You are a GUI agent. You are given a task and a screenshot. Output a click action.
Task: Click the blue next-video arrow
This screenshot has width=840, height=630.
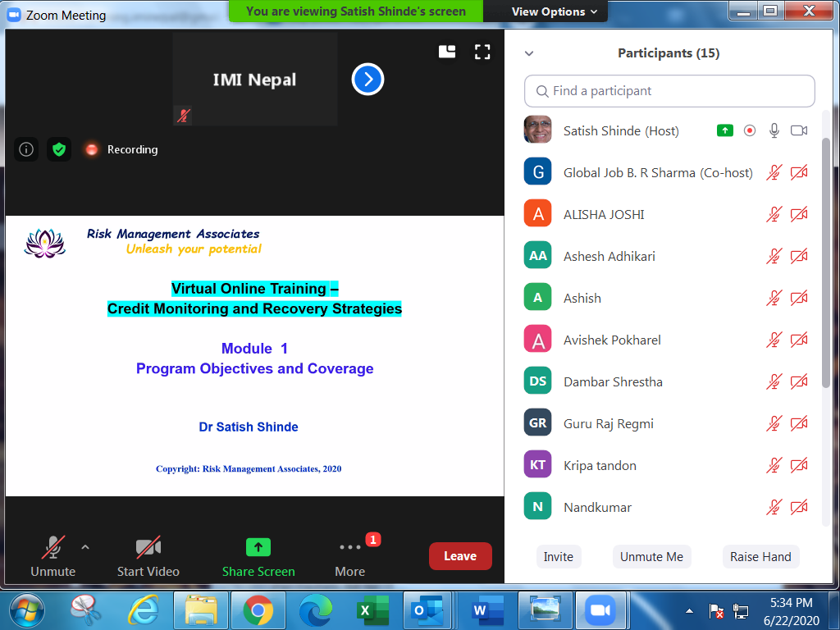[368, 80]
